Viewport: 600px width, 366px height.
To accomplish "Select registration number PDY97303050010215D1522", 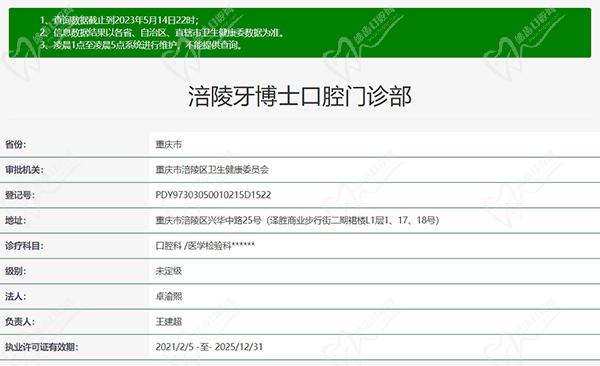I will tap(213, 195).
